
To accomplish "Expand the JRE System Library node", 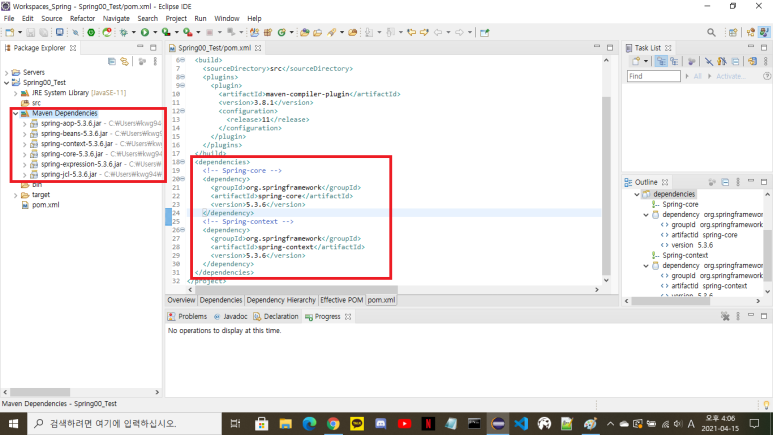I will (x=16, y=93).
